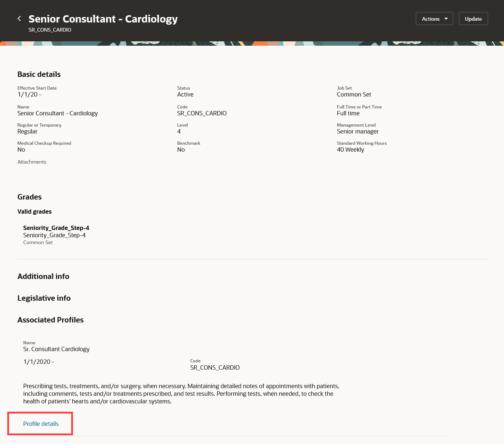
Task: Click the Senior manager management level value
Action: [x=358, y=131]
